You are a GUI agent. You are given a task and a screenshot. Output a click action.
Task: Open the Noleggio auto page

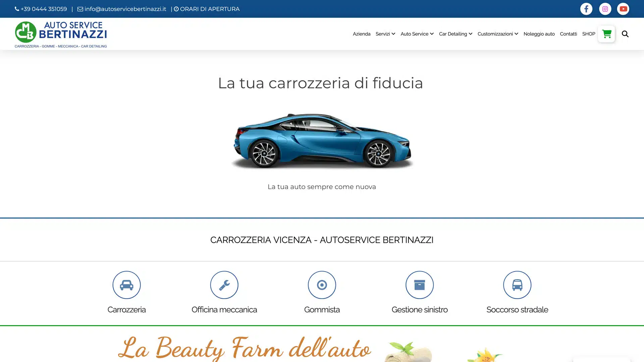coord(539,34)
